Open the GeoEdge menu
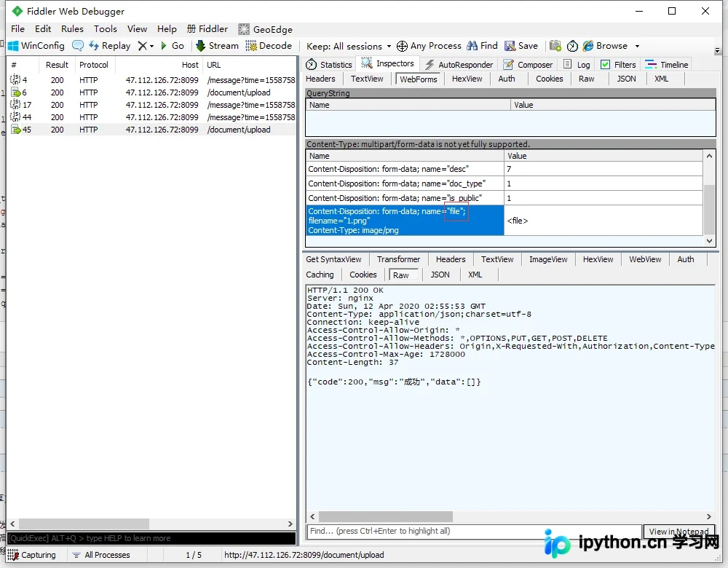The height and width of the screenshot is (568, 728). [265, 29]
